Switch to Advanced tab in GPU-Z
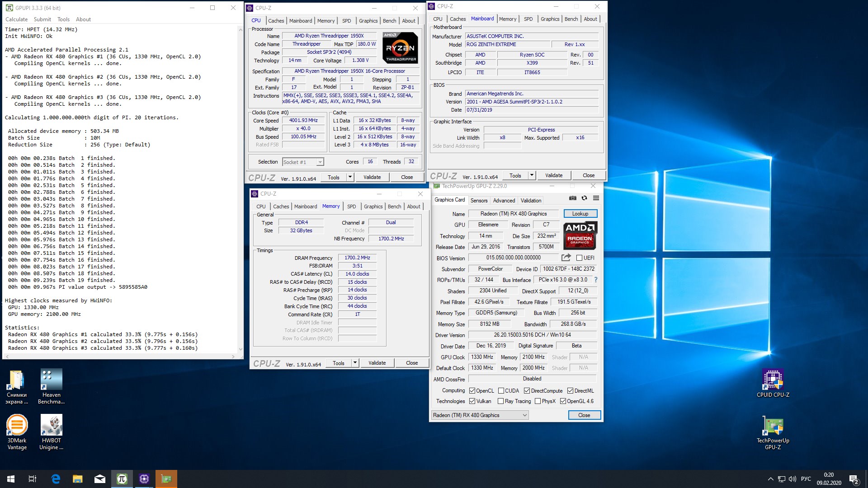The width and height of the screenshot is (868, 488). pos(504,201)
